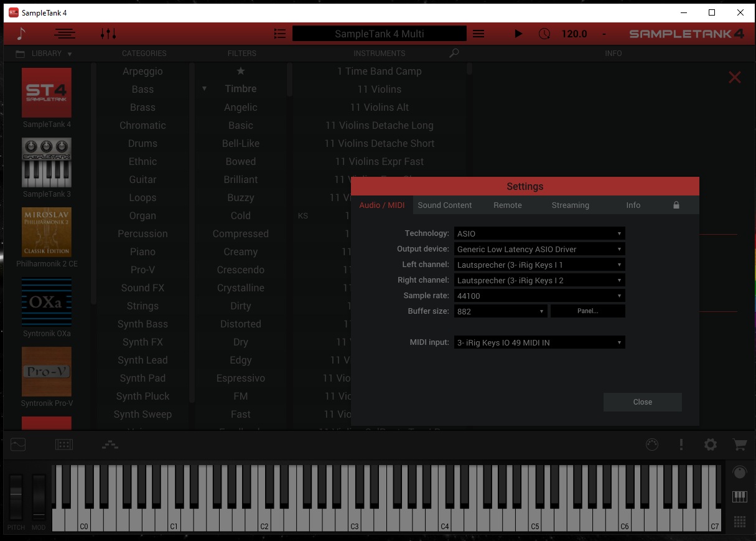The image size is (756, 541).
Task: Open the Buffer size dropdown
Action: tap(501, 311)
